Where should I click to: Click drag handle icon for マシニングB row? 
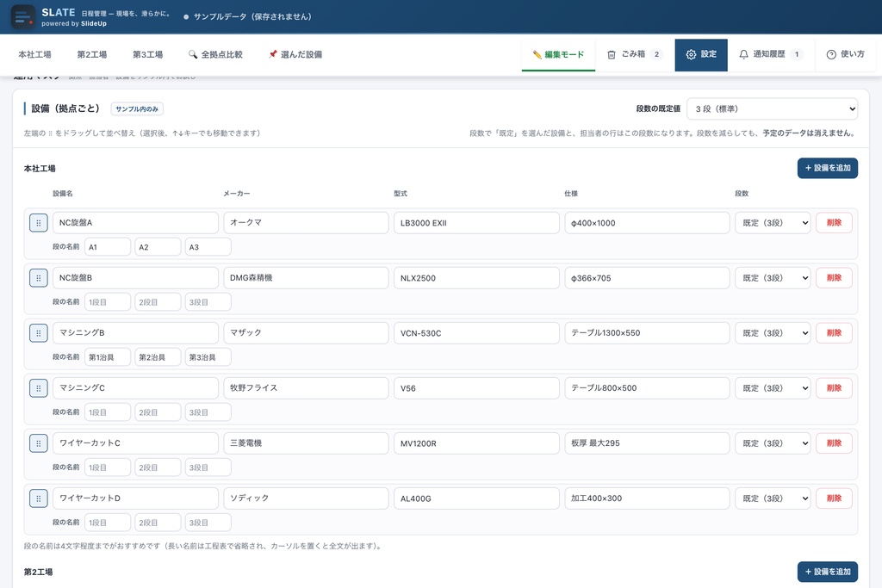(38, 333)
